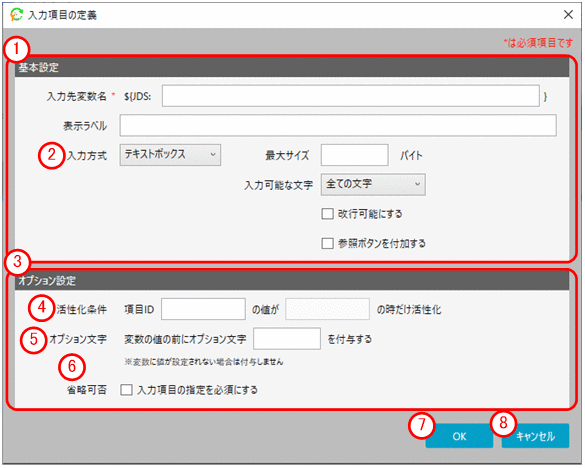Click the ${JDS: prefix text
Viewport: 585px width, 468px height.
138,97
